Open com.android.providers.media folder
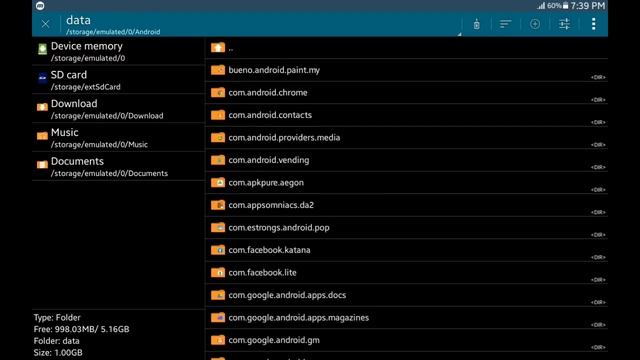Screen dimensions: 640x360 click(x=407, y=138)
